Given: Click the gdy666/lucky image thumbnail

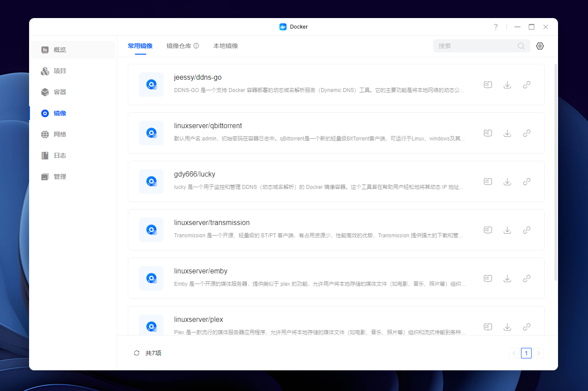Looking at the screenshot, I should (151, 181).
